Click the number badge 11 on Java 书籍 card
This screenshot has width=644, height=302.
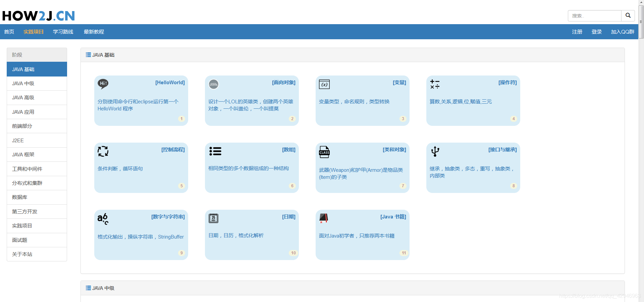[404, 253]
